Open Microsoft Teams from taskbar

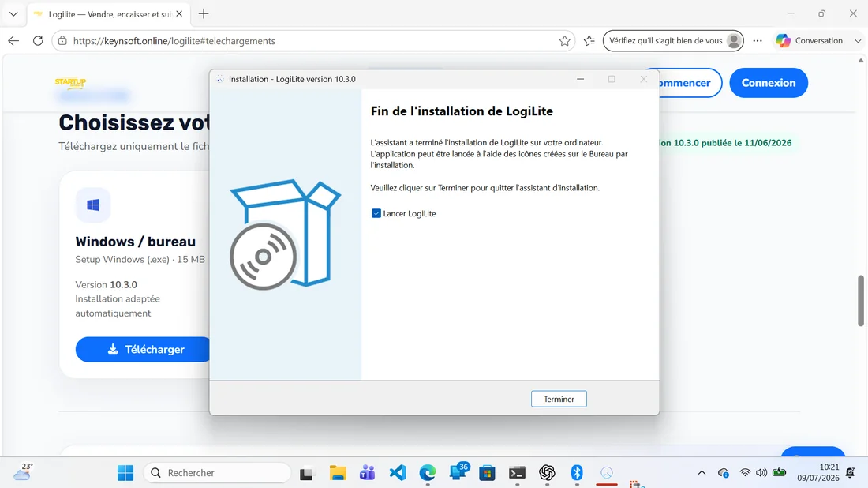367,473
